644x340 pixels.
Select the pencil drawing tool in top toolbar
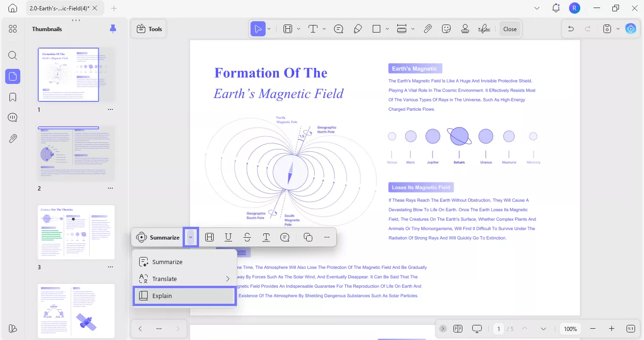(358, 29)
